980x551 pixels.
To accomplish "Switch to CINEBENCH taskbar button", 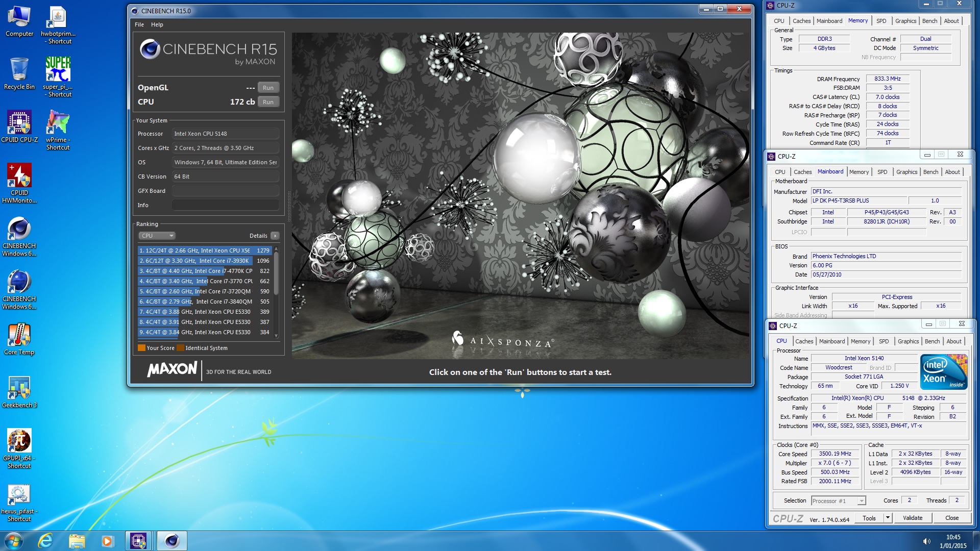I will [172, 541].
